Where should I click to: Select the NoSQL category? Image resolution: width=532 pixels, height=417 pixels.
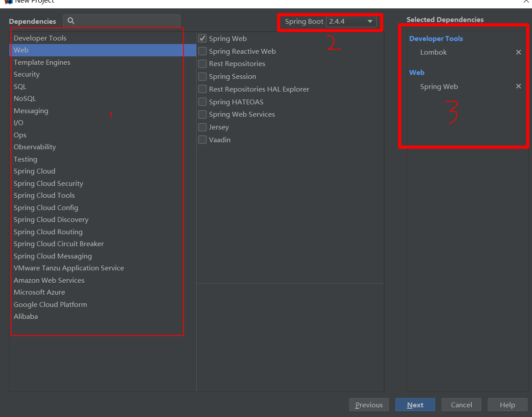(x=103, y=99)
